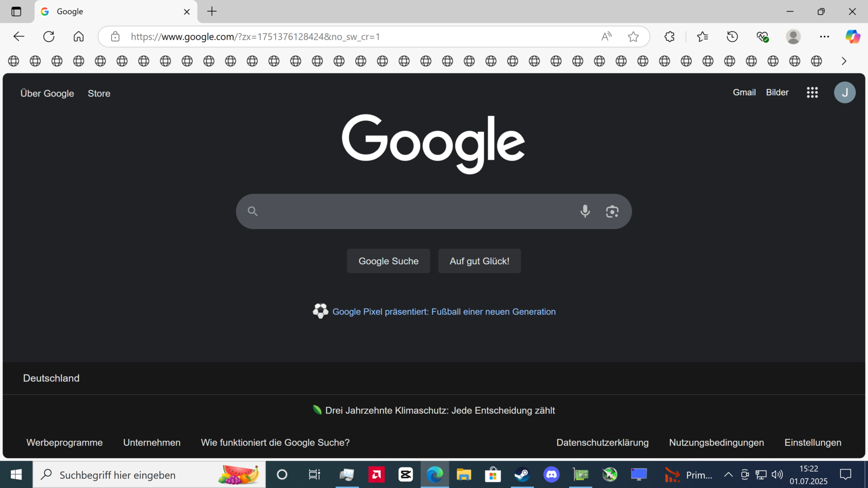Screen dimensions: 868x488
Task: Activate Read aloud in address bar
Action: tap(607, 36)
